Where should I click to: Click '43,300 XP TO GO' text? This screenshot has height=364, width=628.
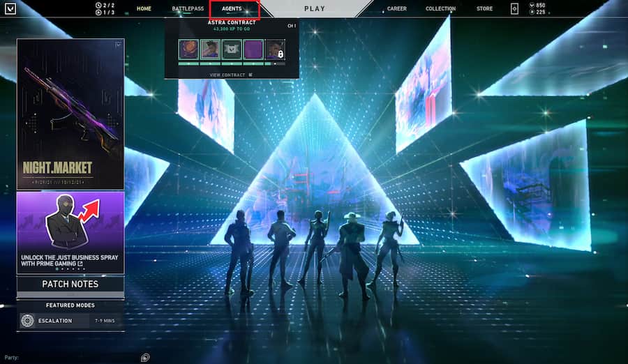[x=232, y=29]
